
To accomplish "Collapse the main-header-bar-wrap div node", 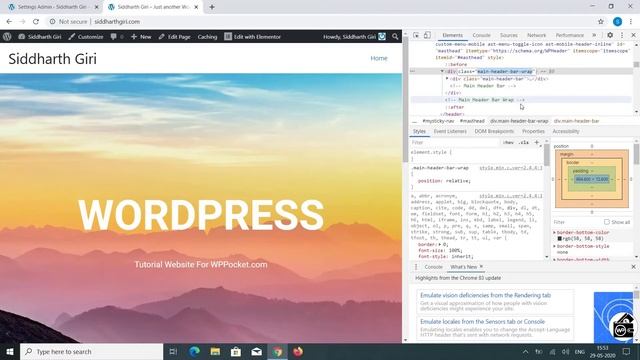I will 442,71.
